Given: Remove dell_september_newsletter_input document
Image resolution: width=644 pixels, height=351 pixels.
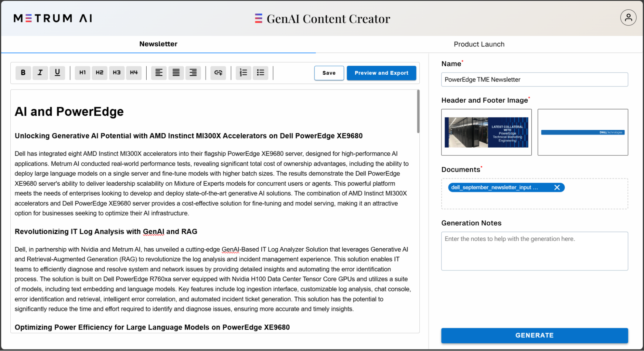Looking at the screenshot, I should (557, 188).
